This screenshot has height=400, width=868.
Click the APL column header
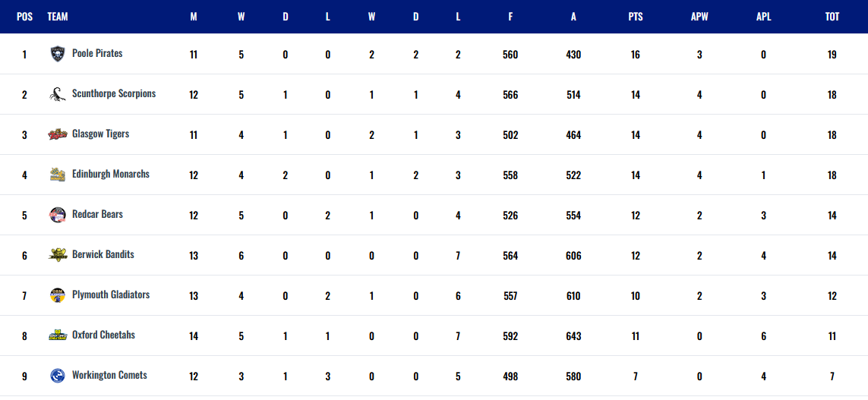click(x=763, y=17)
